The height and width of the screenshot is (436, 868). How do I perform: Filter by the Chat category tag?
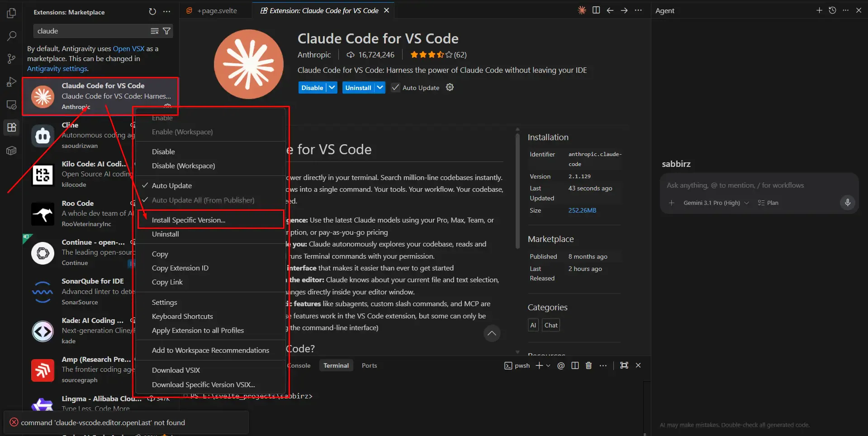[551, 325]
